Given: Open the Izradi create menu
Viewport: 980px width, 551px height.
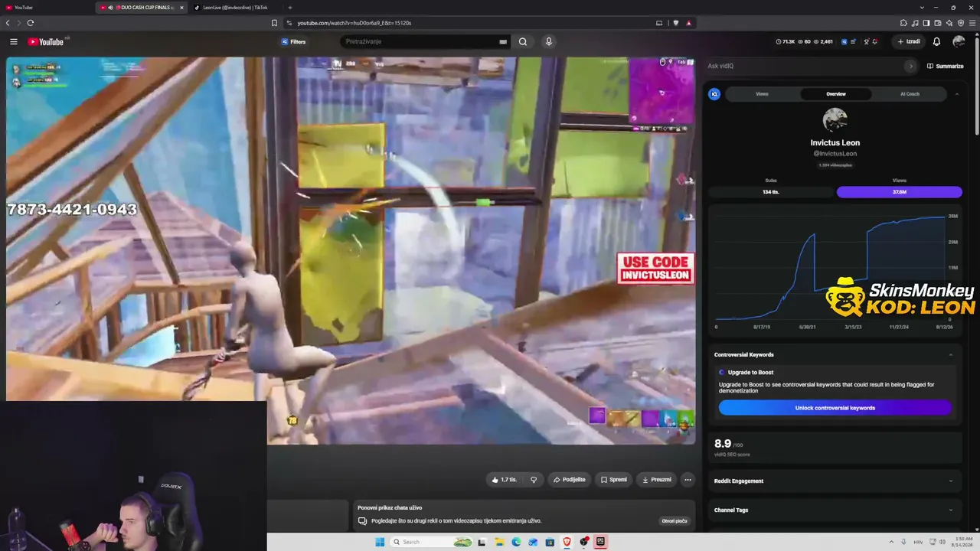Looking at the screenshot, I should 909,41.
